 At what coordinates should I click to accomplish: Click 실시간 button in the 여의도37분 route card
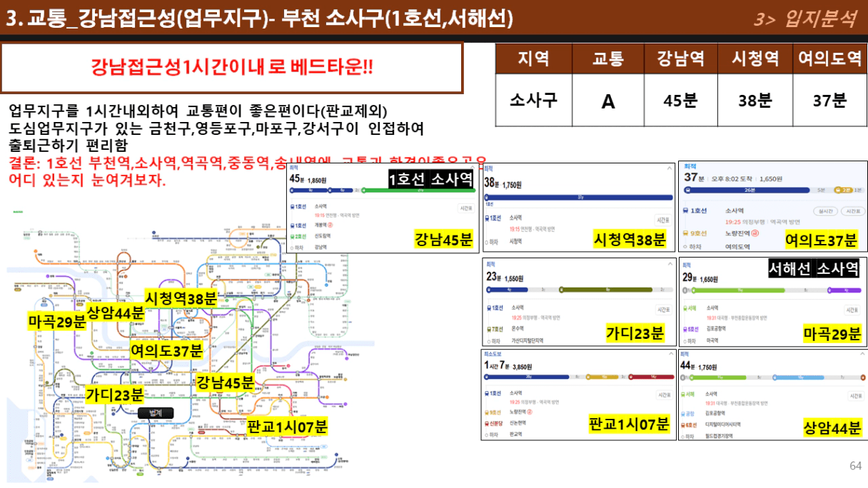click(826, 211)
